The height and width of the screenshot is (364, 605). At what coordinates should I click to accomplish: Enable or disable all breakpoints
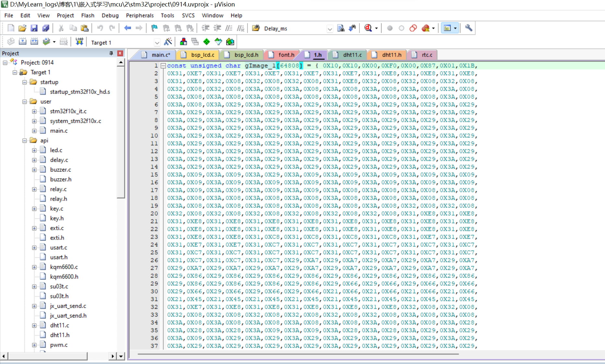(x=413, y=28)
